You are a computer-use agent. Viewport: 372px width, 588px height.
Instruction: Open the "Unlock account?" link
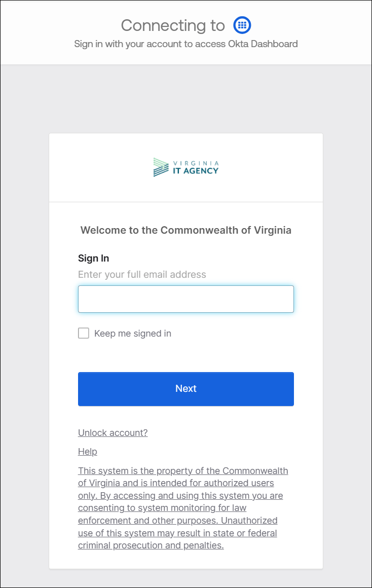113,432
